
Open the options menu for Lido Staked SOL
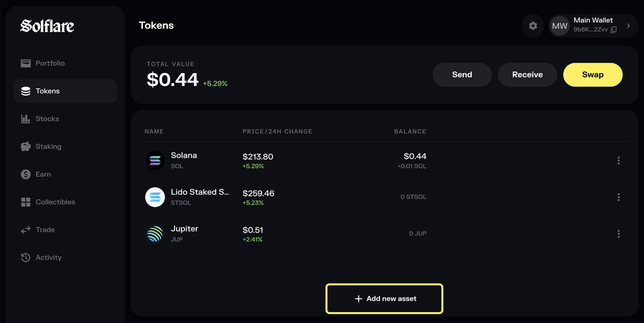coord(619,197)
